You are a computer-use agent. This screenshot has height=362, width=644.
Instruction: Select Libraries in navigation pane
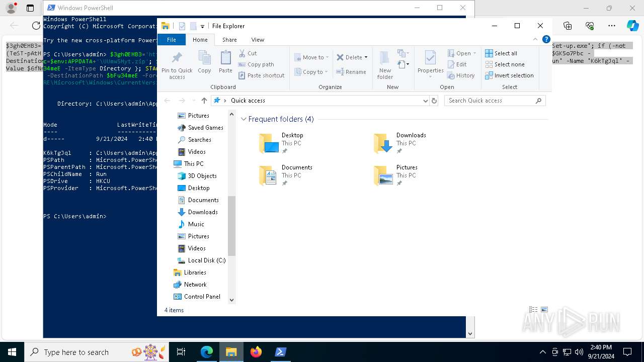pyautogui.click(x=190, y=273)
